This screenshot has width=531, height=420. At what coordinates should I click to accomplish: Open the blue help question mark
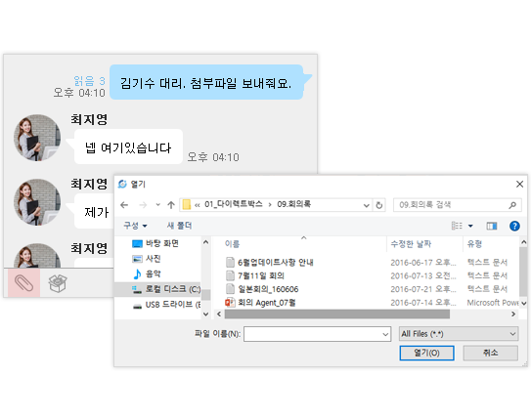[514, 226]
